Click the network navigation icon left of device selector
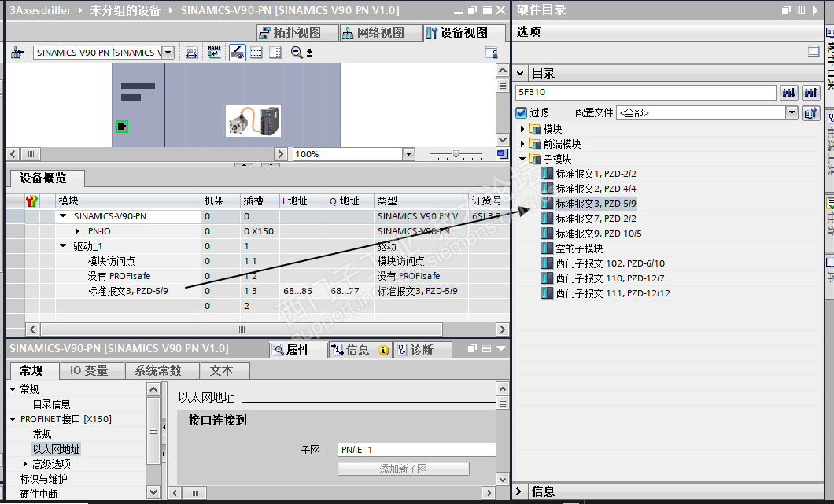 click(17, 53)
